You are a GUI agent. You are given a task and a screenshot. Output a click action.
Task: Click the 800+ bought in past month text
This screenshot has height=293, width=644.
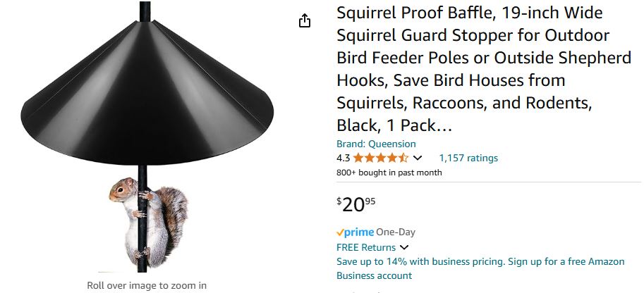click(389, 172)
